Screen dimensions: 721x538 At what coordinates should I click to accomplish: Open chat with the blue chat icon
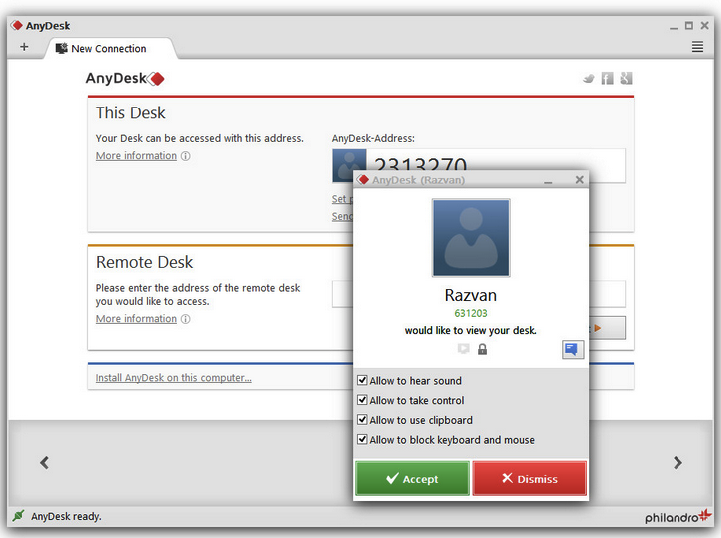(572, 349)
